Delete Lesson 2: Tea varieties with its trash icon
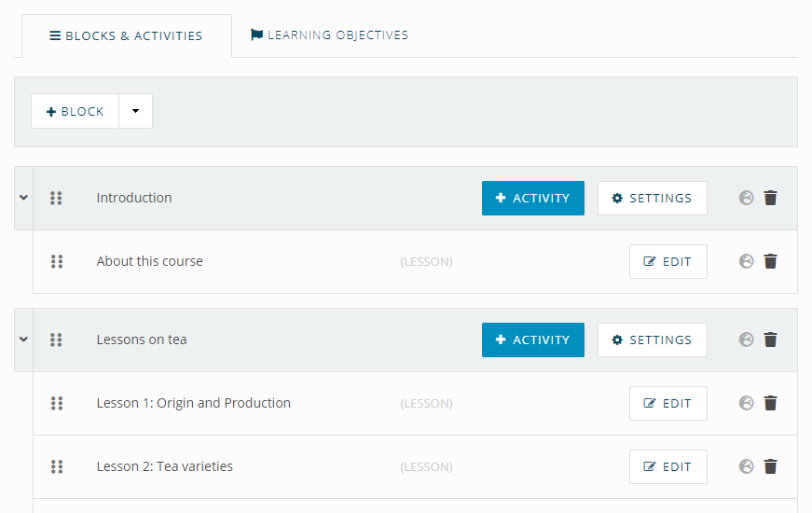This screenshot has height=513, width=812. pos(770,466)
